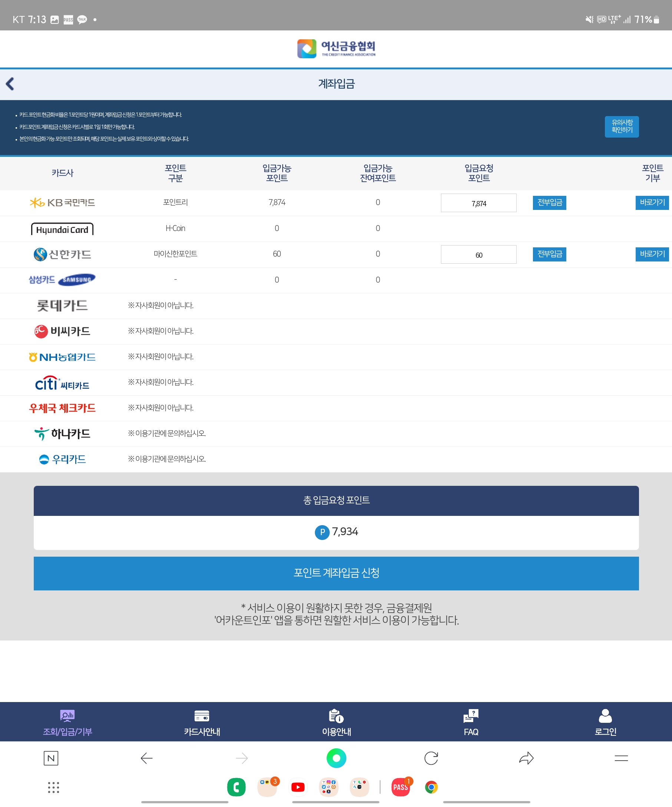The height and width of the screenshot is (807, 672).
Task: Click 바로가기 donation for KB국민카드
Action: coord(652,202)
